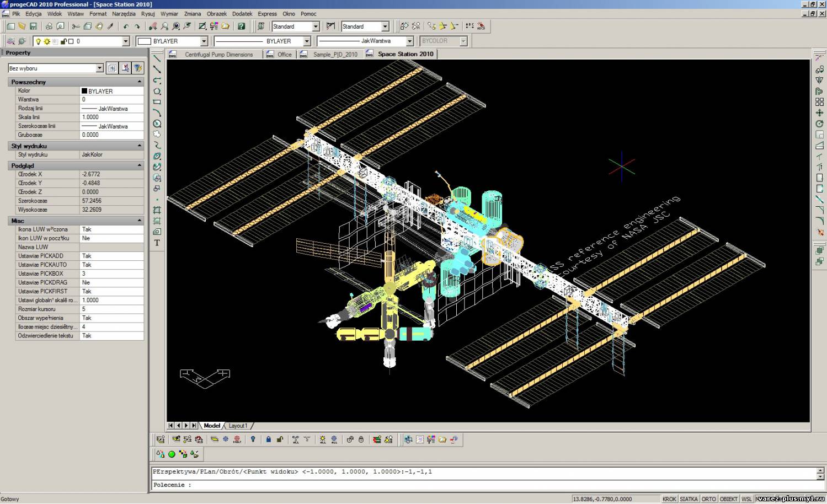Toggle KROK snap in status bar
Screen dimensions: 827x504
pos(669,499)
